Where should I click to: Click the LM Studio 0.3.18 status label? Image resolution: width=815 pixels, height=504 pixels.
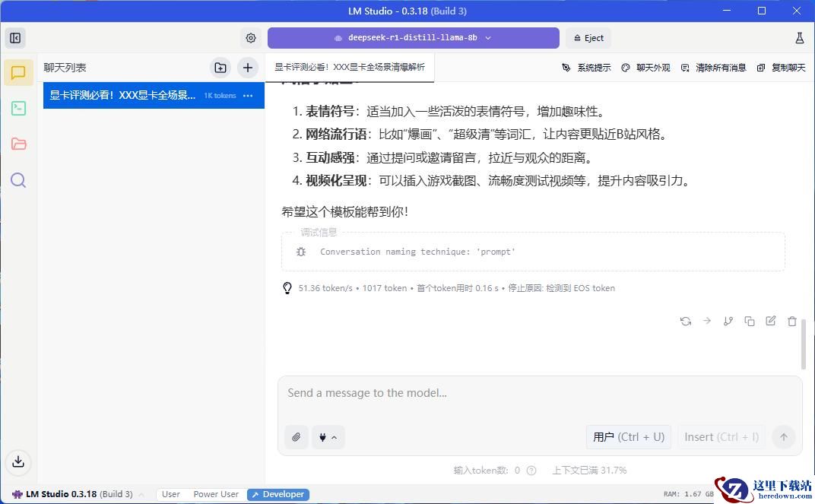coord(73,494)
